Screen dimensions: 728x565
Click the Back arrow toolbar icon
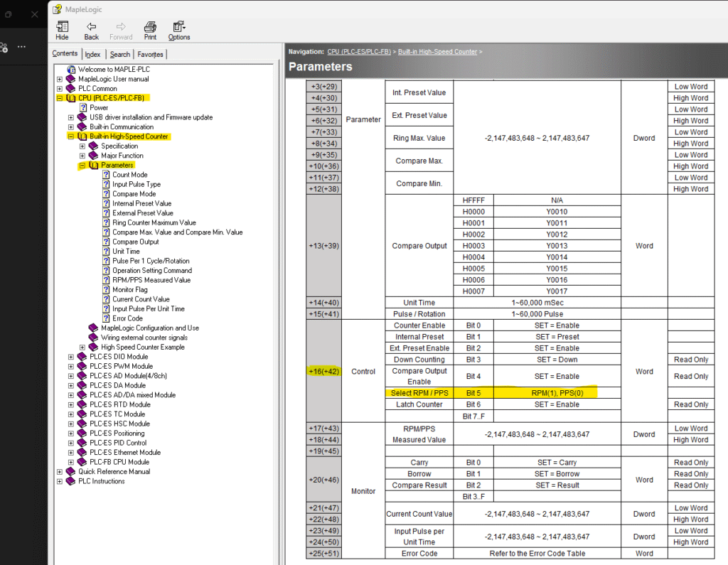point(91,27)
